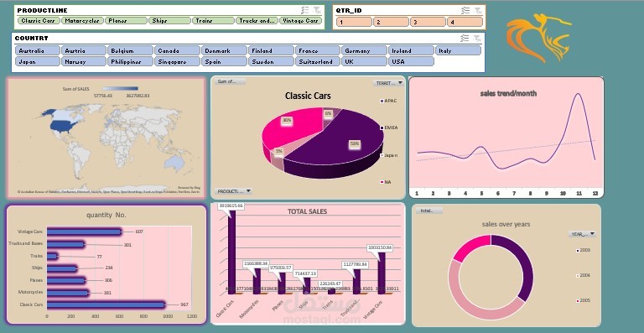
Task: Filter country by UK
Action: coord(364,61)
